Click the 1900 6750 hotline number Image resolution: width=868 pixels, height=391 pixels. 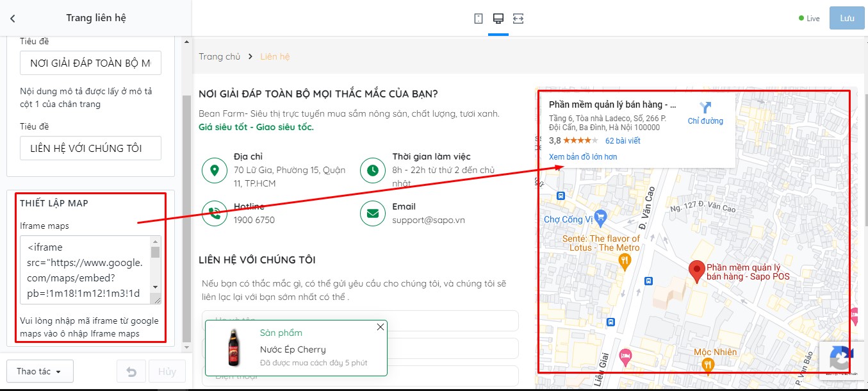point(254,220)
